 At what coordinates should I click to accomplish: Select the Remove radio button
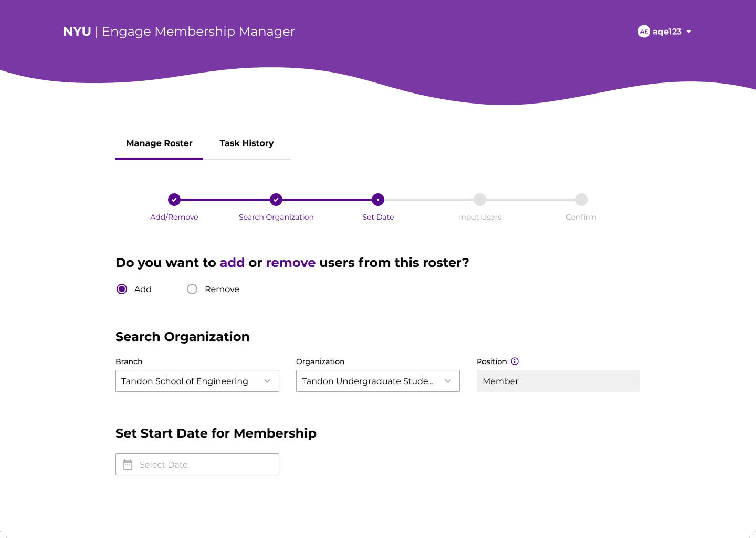click(192, 289)
